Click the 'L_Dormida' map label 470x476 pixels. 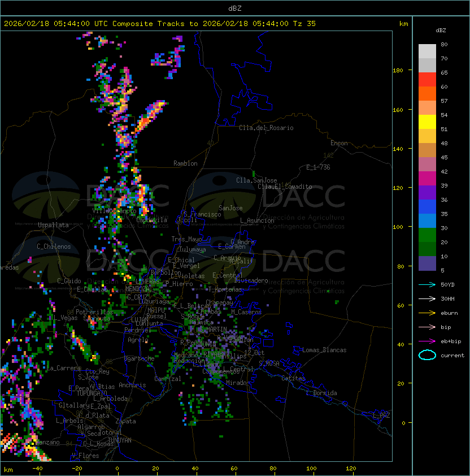pos(321,393)
